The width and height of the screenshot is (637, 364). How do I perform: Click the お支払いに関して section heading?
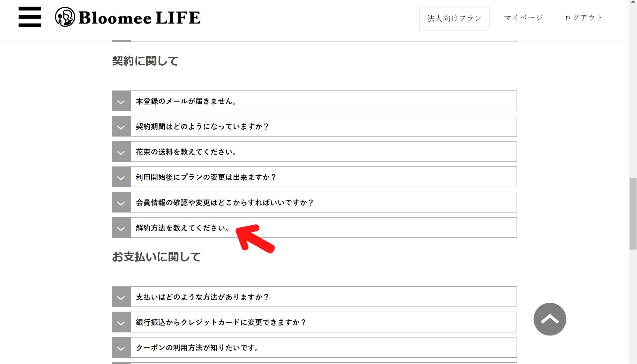[156, 257]
